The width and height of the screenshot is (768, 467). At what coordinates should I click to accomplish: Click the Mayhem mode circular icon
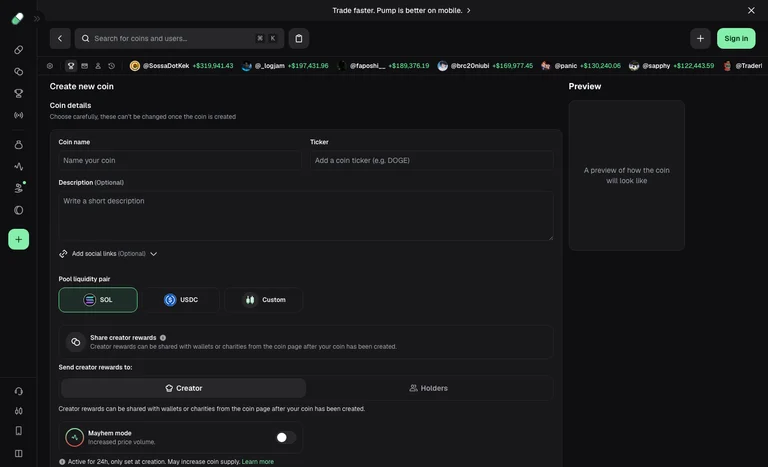click(74, 438)
